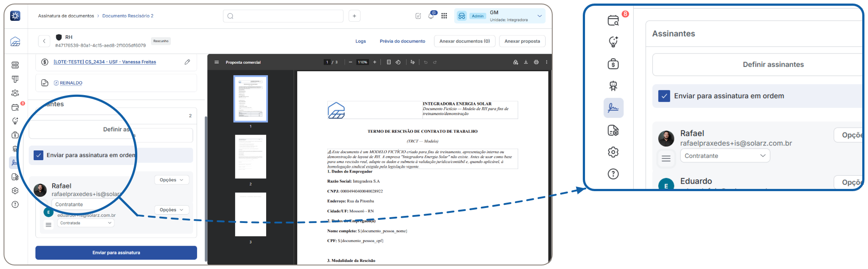Click the PDF zoom in plus icon

point(375,62)
